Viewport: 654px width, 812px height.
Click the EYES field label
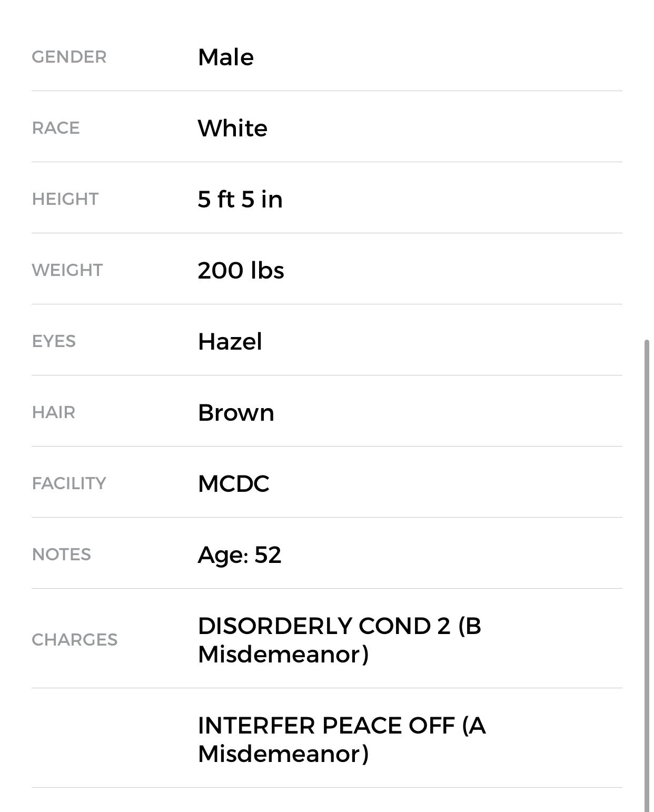pyautogui.click(x=54, y=341)
